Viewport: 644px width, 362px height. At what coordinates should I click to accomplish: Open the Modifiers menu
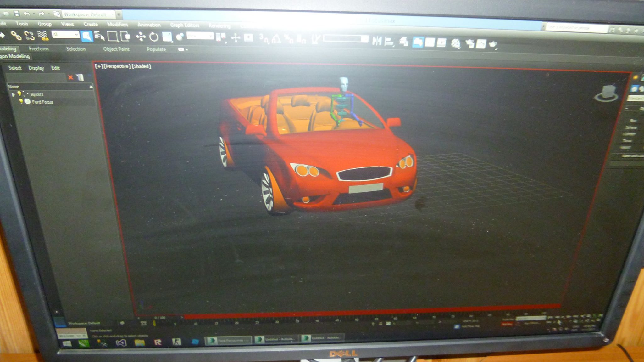[x=117, y=24]
